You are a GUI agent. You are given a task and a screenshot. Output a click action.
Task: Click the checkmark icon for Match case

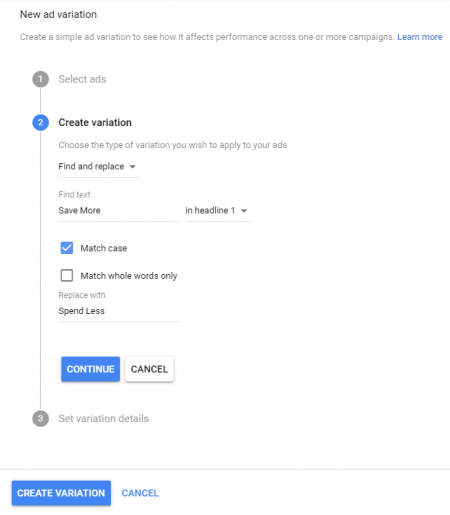(x=67, y=248)
